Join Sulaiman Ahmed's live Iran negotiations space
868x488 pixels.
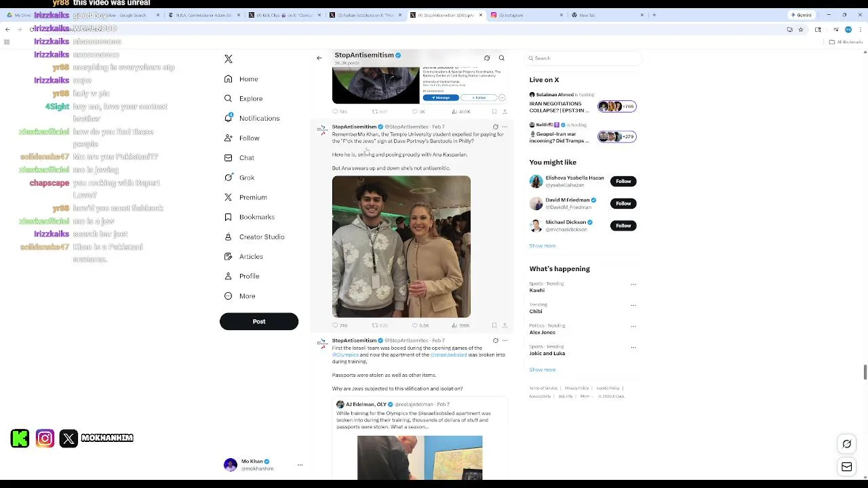[x=583, y=104]
